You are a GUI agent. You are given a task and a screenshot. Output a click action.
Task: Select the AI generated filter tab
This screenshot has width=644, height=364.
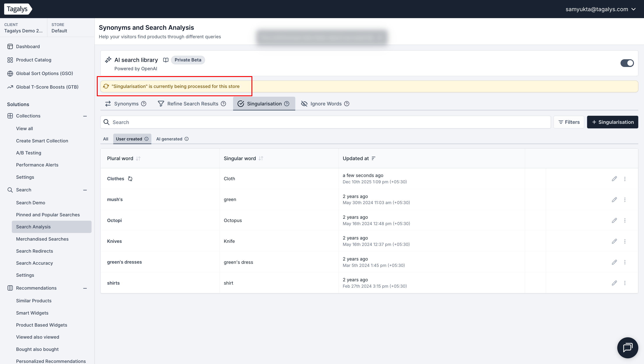point(169,139)
